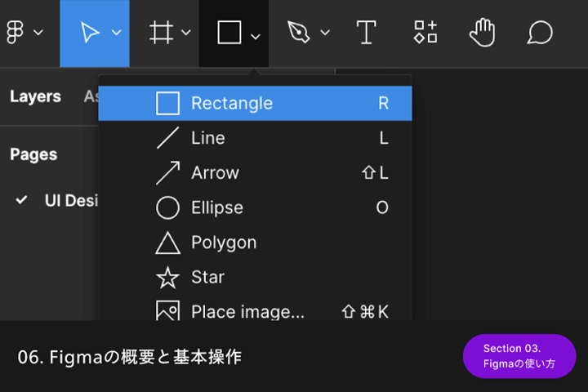Click the image icon beside Place image
This screenshot has height=392, width=588.
click(x=167, y=310)
